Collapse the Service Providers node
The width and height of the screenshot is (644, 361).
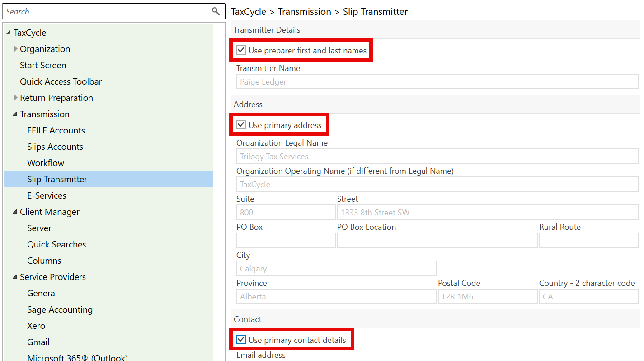click(x=16, y=277)
